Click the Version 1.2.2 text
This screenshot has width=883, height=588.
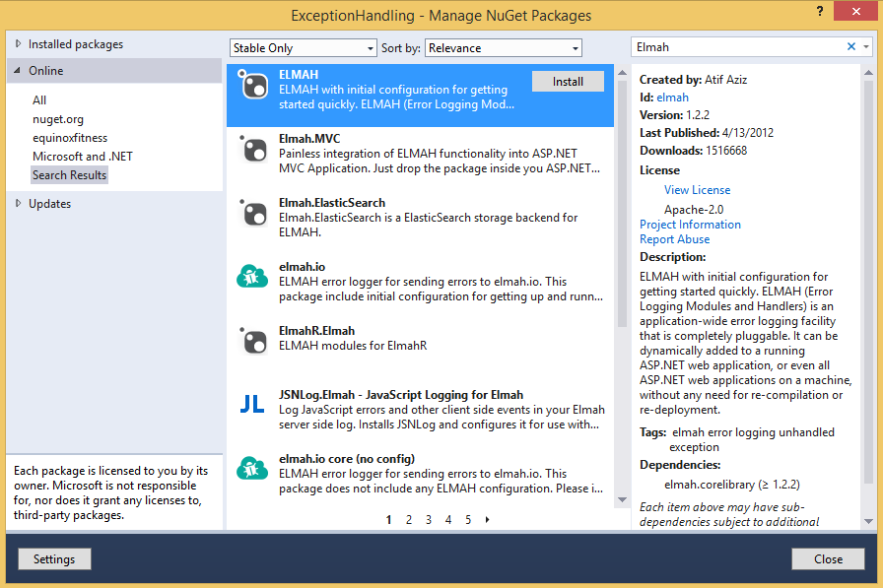tap(674, 115)
